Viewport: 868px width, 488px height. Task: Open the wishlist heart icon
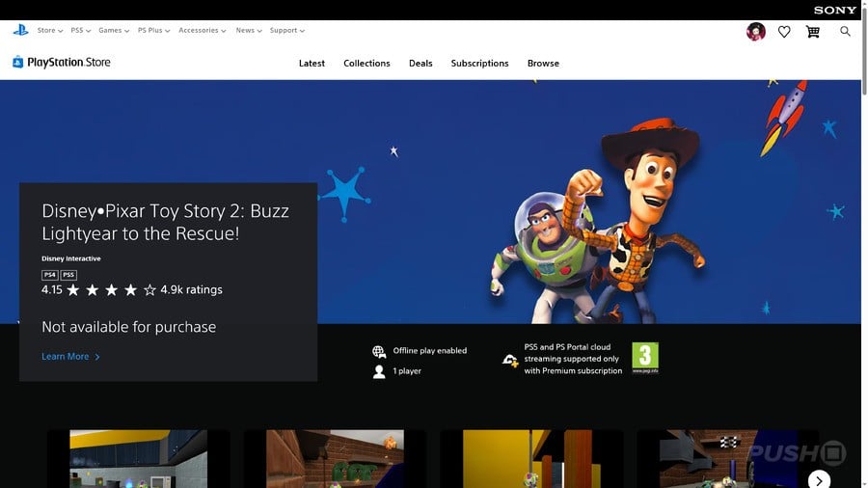click(784, 32)
